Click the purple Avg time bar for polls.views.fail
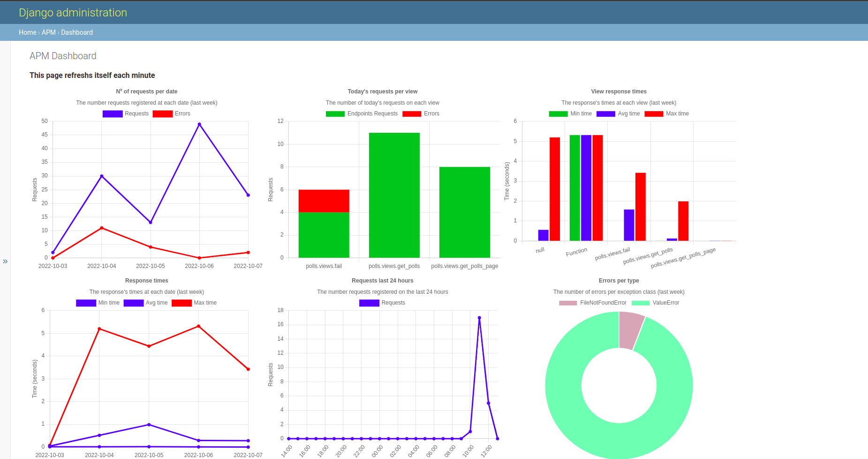 pyautogui.click(x=629, y=225)
